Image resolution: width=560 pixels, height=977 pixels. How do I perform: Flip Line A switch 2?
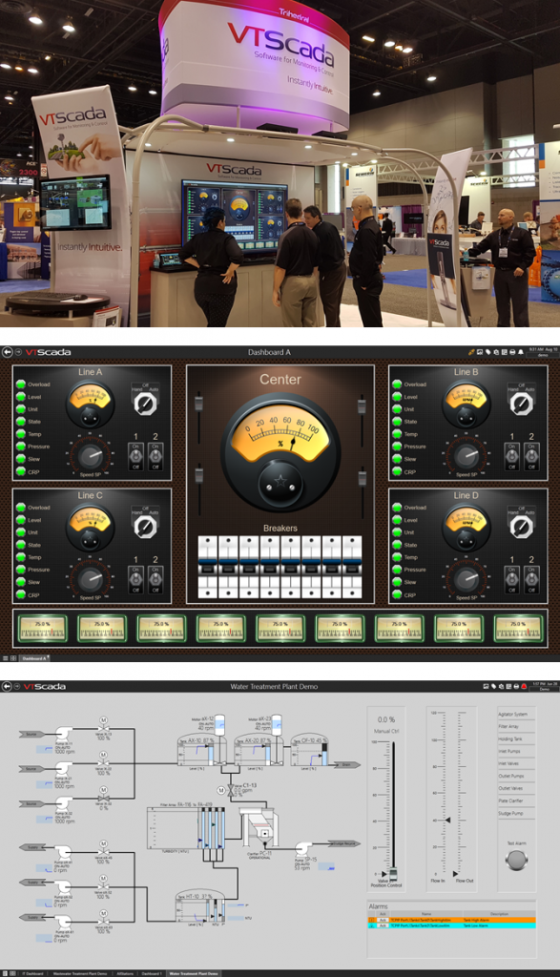[156, 457]
